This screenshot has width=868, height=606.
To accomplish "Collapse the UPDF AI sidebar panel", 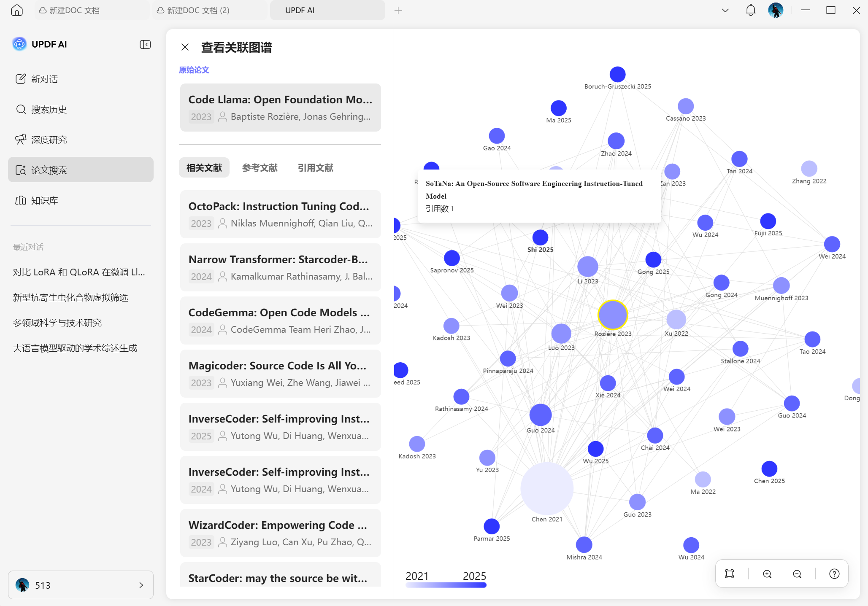I will pos(145,44).
